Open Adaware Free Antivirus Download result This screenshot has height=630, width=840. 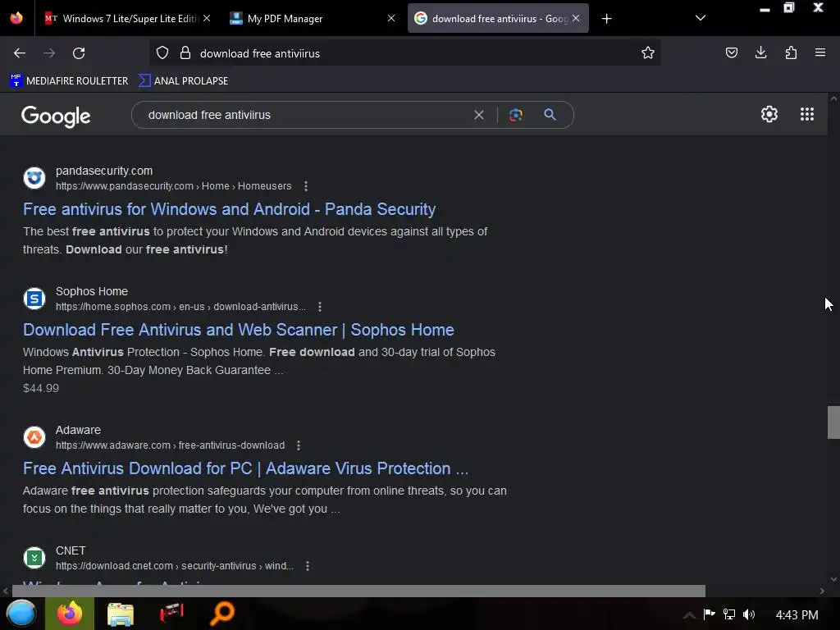[246, 468]
